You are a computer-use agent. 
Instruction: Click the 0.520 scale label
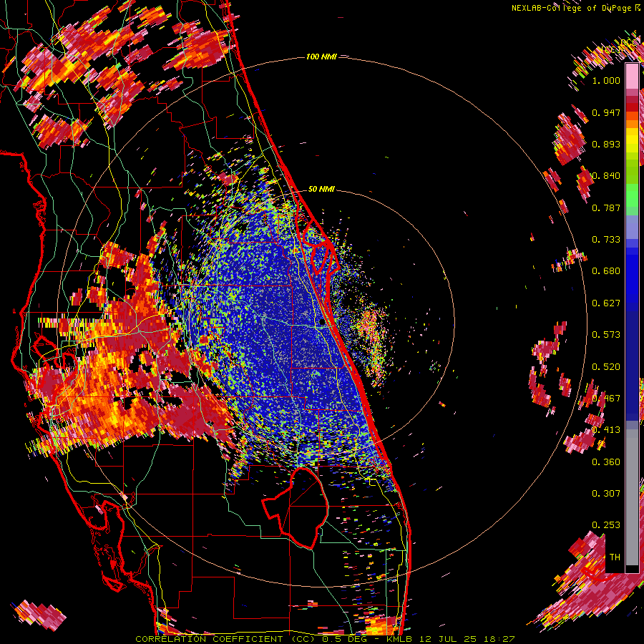click(606, 367)
